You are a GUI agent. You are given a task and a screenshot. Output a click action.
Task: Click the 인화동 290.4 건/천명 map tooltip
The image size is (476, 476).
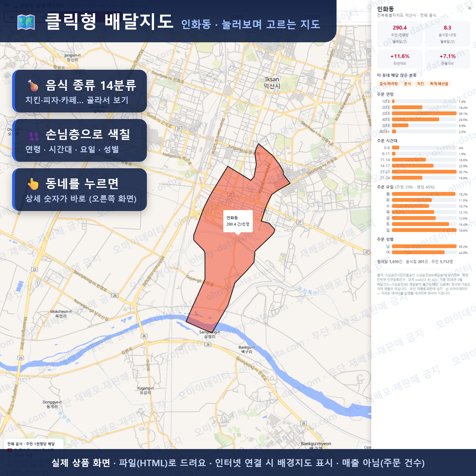coord(238,221)
